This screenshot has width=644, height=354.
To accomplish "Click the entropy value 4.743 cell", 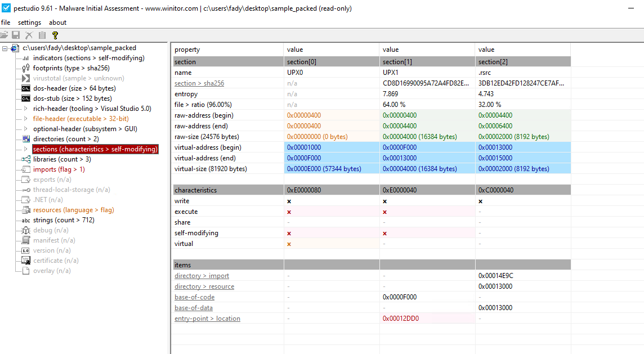I will coord(523,94).
